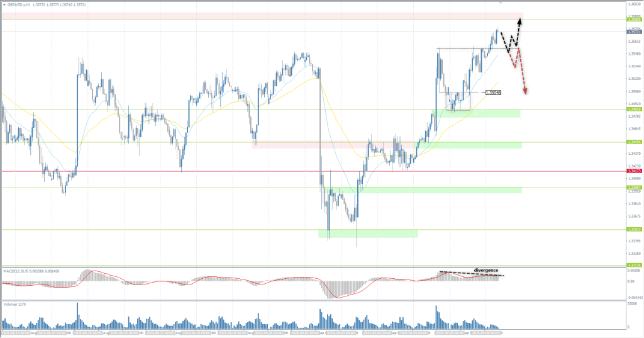
Task: Select the red horizontal line at 1.34173
Action: click(189, 171)
